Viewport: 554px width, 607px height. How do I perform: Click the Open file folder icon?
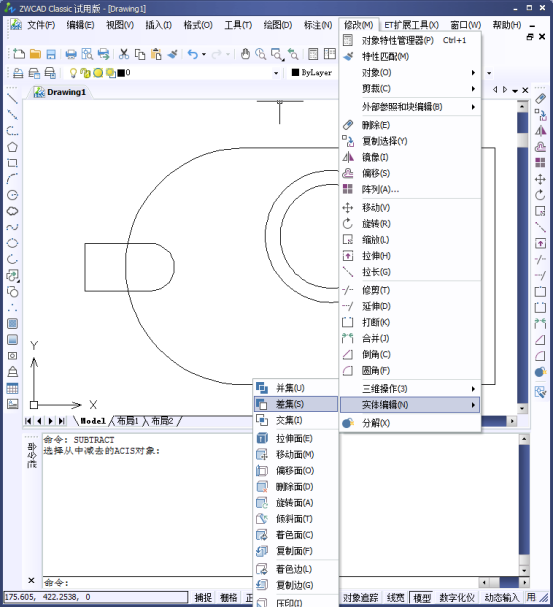(x=35, y=54)
